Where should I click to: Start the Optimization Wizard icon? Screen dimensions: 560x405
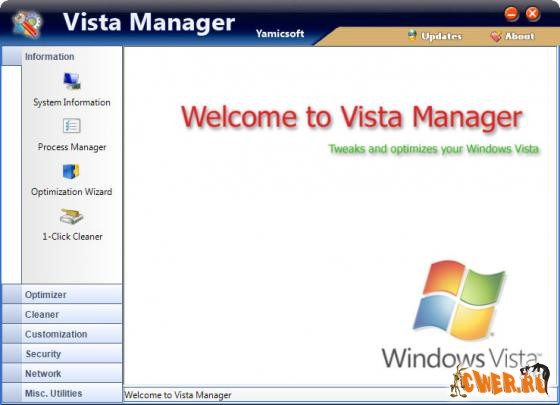pos(71,171)
